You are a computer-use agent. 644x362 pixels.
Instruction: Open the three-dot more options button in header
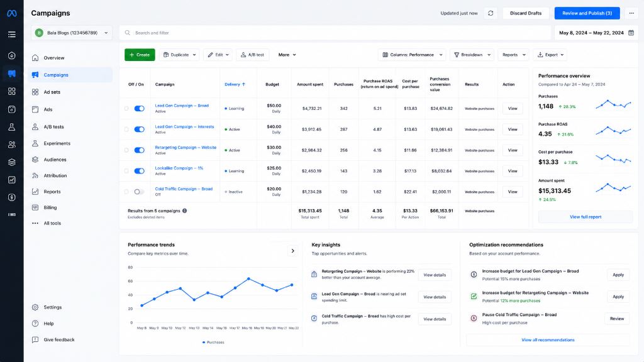point(631,13)
